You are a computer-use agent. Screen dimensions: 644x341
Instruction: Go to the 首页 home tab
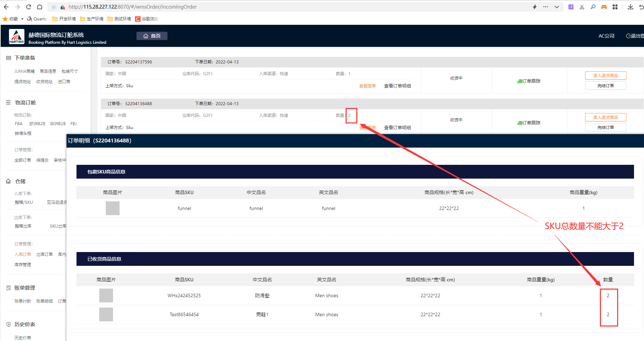point(152,36)
